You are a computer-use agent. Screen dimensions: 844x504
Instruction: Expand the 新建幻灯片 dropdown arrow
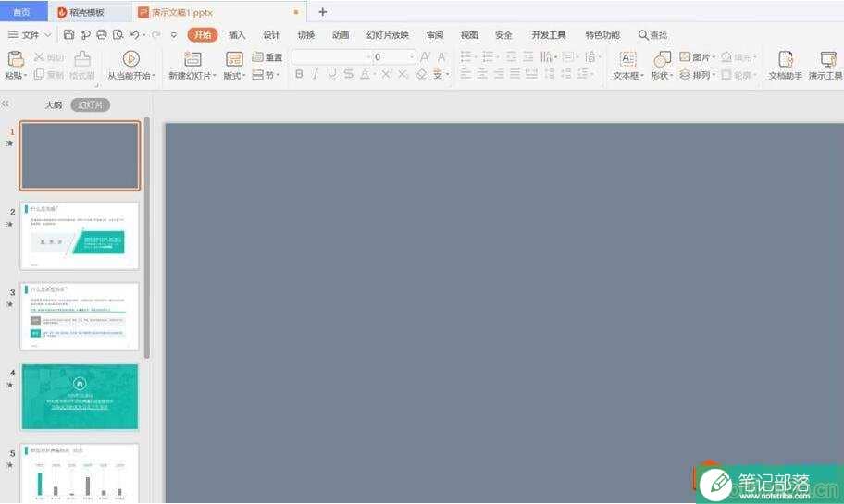point(214,76)
